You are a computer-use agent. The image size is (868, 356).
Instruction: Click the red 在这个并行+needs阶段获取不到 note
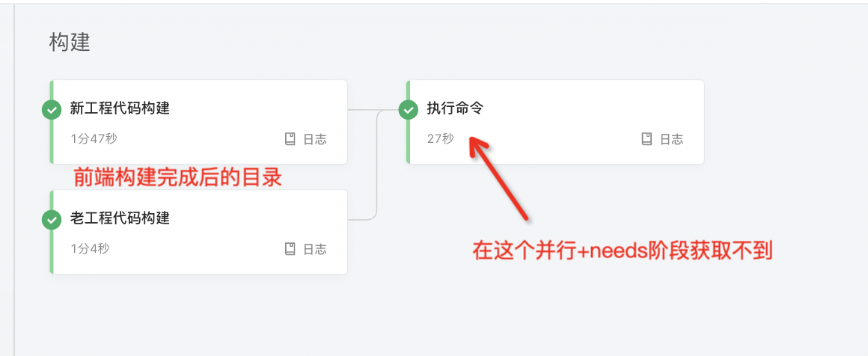click(x=622, y=251)
